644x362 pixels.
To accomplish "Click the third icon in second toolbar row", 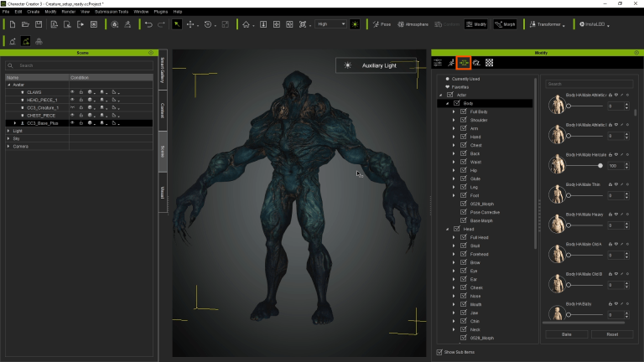I will 39,41.
